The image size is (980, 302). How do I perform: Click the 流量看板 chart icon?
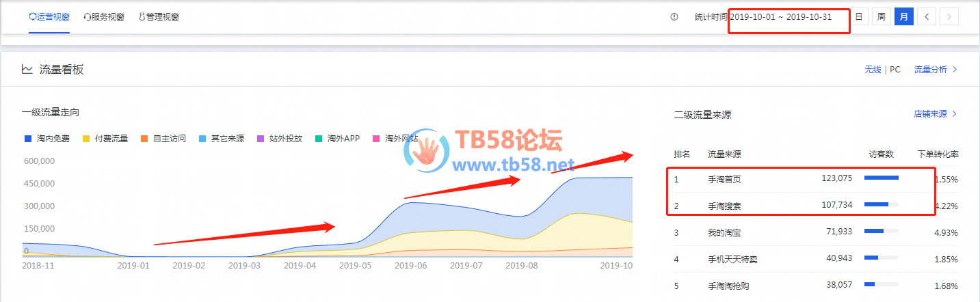coord(27,69)
